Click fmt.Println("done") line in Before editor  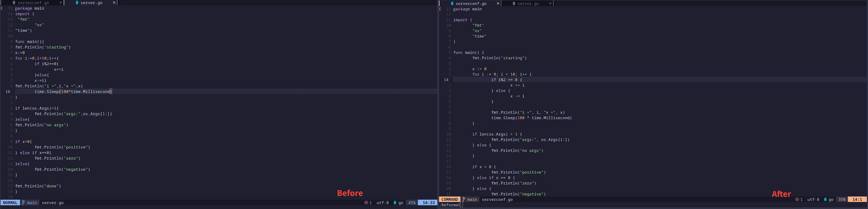(x=38, y=186)
